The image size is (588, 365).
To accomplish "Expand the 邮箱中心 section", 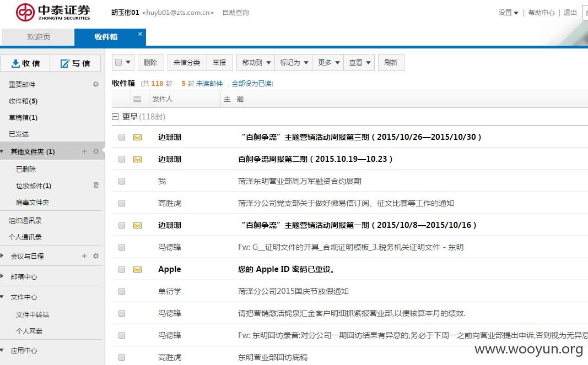I will (2, 276).
